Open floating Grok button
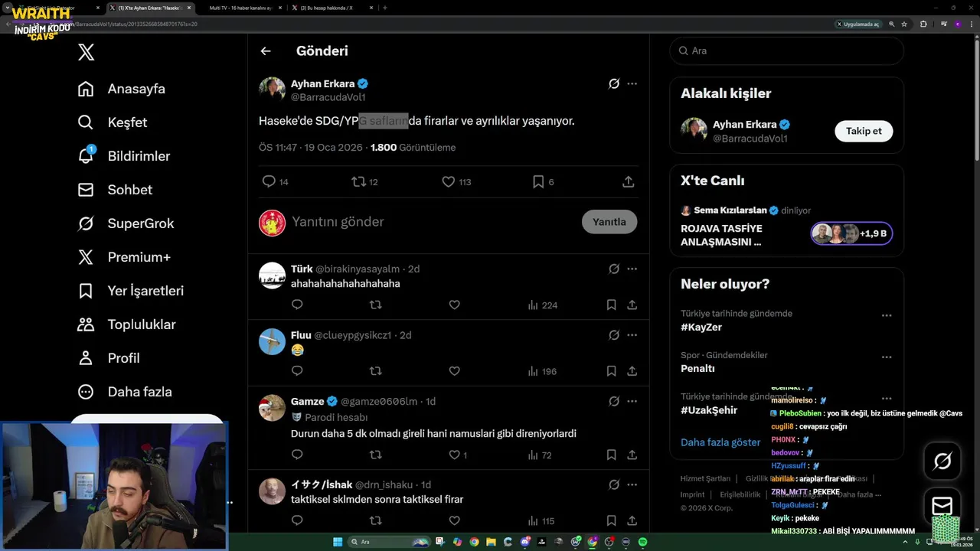980x551 pixels. point(942,461)
